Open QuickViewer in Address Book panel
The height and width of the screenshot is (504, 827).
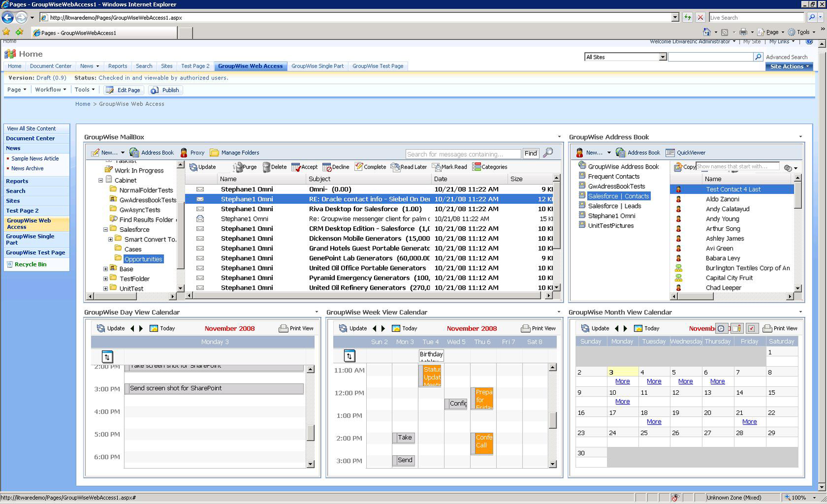coord(685,152)
